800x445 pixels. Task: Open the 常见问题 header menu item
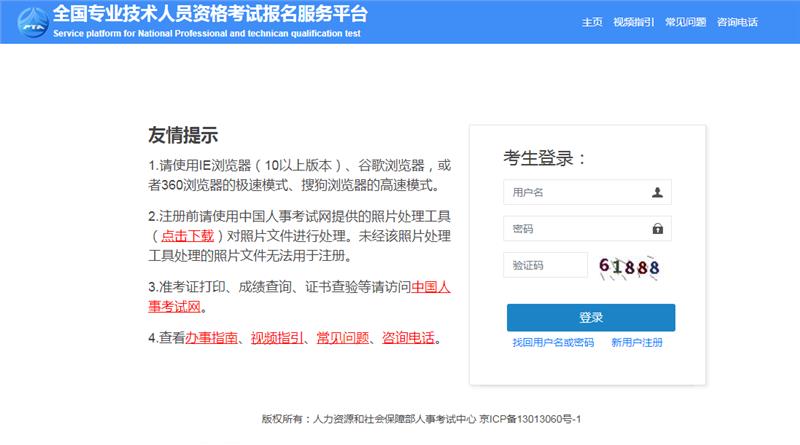[x=685, y=22]
